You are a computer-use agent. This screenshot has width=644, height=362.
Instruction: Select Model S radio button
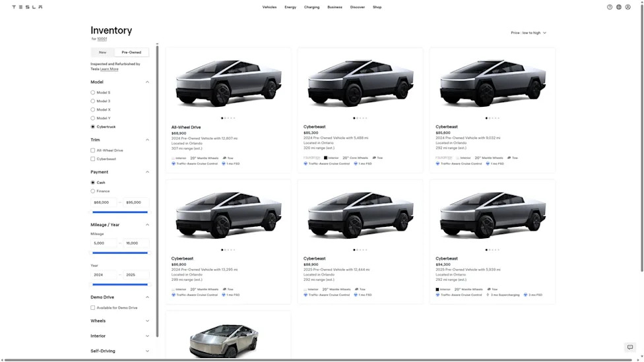coord(93,93)
